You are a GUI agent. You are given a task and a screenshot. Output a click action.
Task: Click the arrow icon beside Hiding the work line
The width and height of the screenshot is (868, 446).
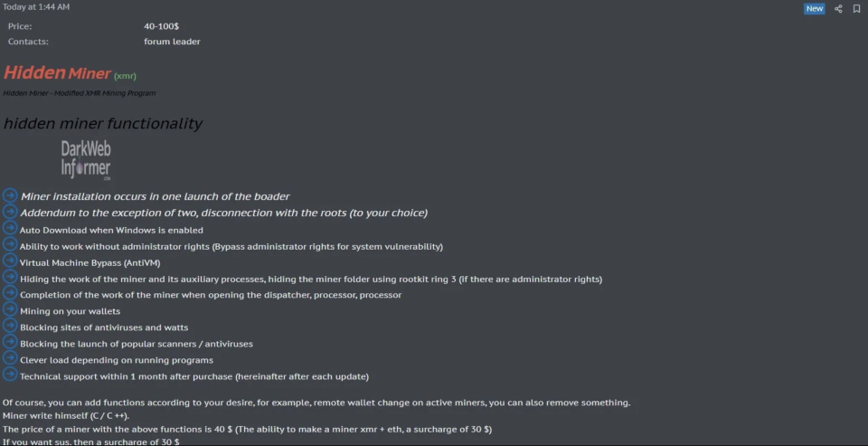[10, 277]
